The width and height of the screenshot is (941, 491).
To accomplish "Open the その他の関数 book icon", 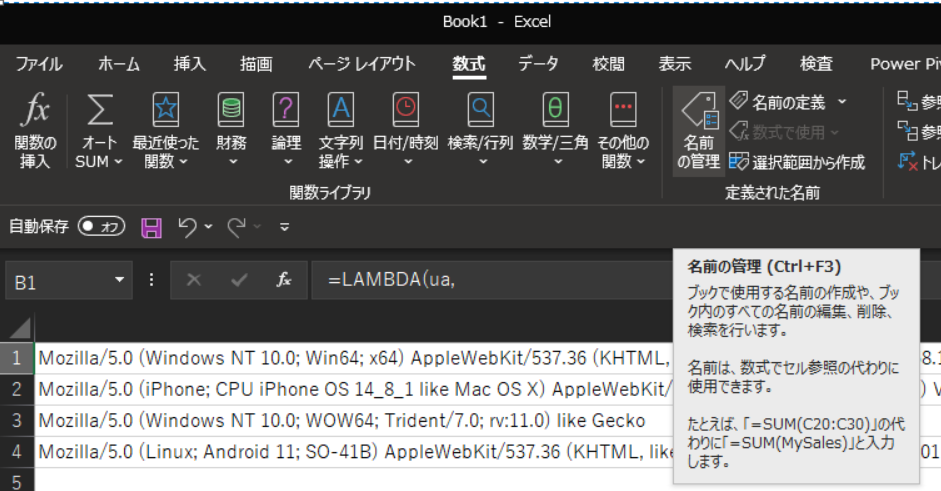I will [x=623, y=110].
